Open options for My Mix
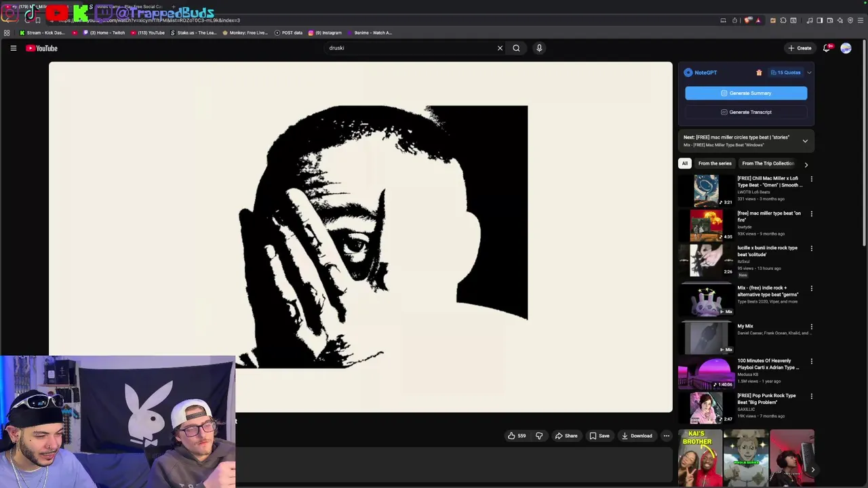 pyautogui.click(x=811, y=327)
